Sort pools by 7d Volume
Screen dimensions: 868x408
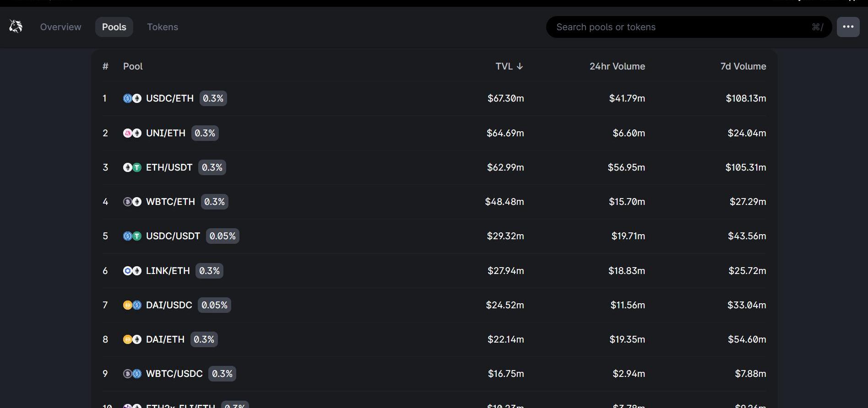click(x=743, y=66)
